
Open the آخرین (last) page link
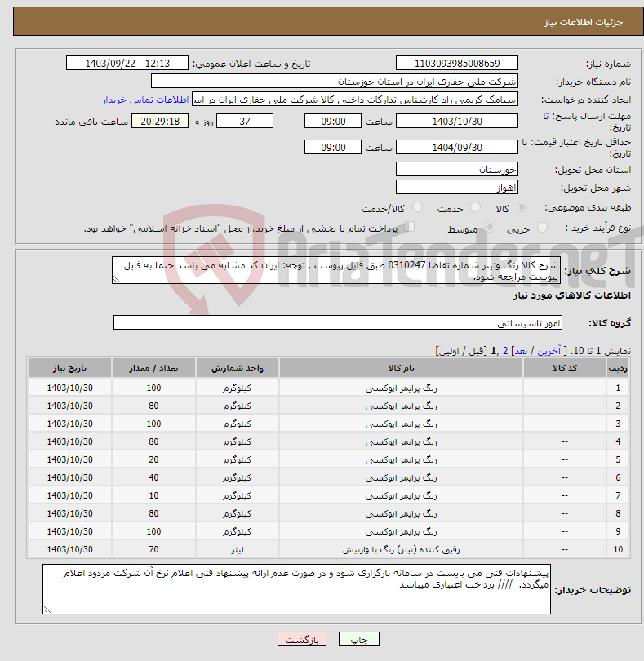[x=549, y=351]
